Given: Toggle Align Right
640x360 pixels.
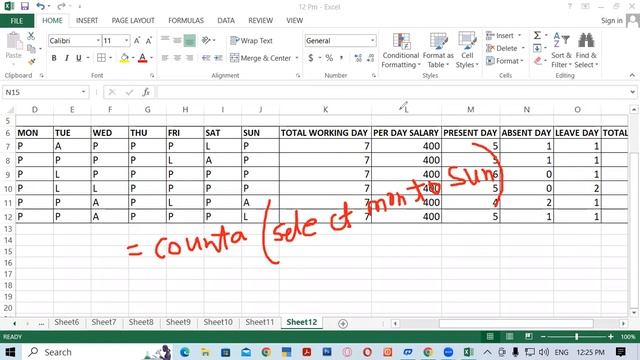Looking at the screenshot, I should point(189,58).
